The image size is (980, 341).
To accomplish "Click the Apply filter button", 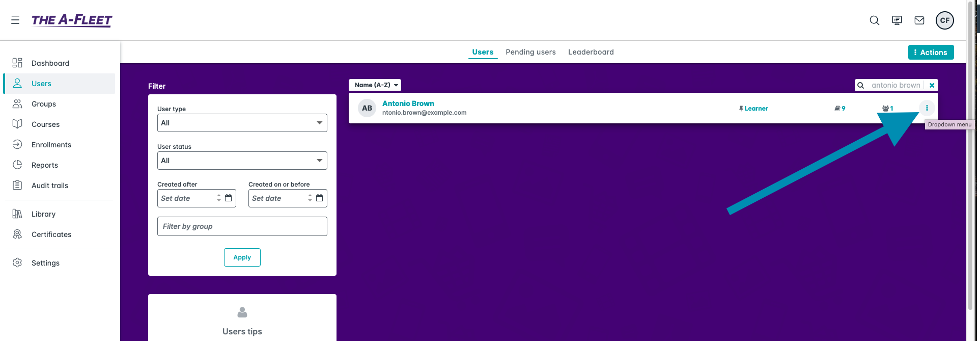I will (242, 257).
